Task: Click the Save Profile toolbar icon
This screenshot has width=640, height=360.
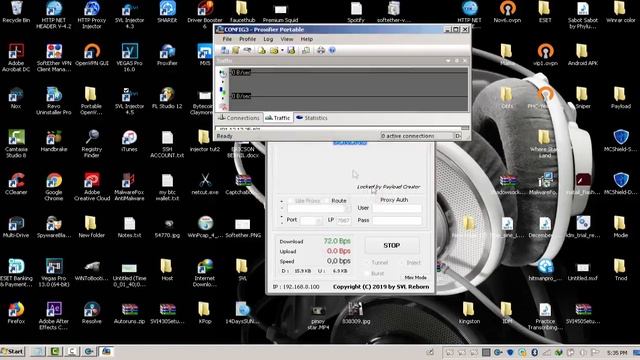Action: point(291,50)
